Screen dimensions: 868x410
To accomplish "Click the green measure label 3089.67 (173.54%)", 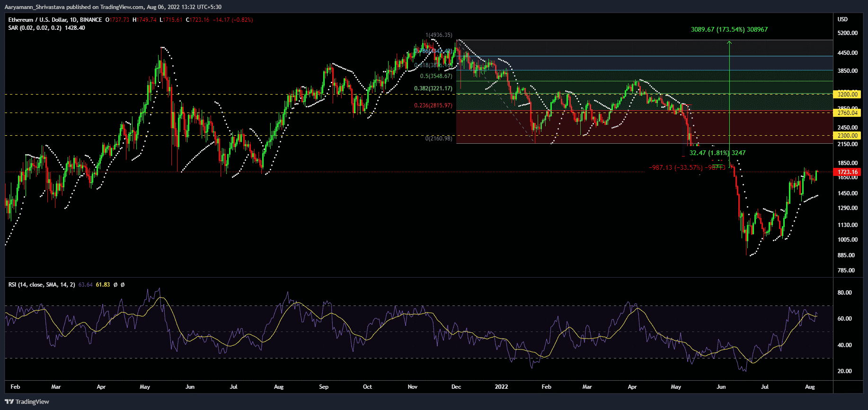I will pos(729,29).
